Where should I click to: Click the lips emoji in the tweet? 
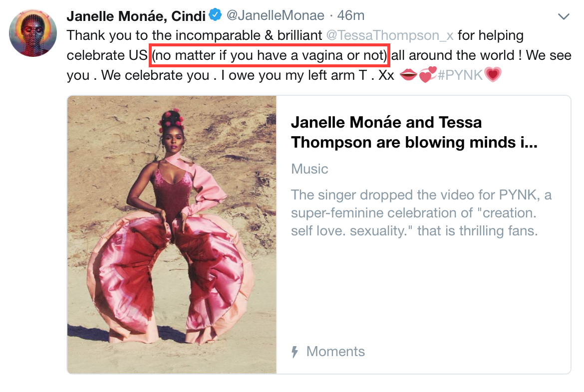(408, 76)
